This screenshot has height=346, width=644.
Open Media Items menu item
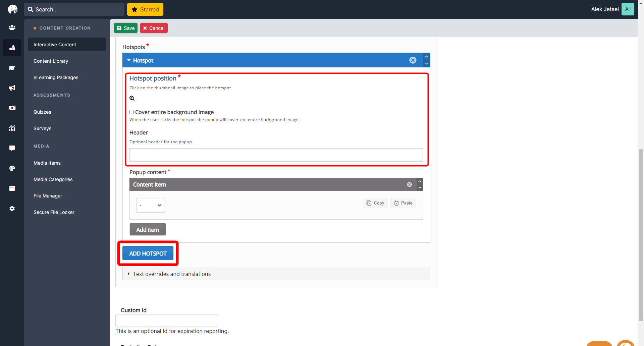[47, 163]
